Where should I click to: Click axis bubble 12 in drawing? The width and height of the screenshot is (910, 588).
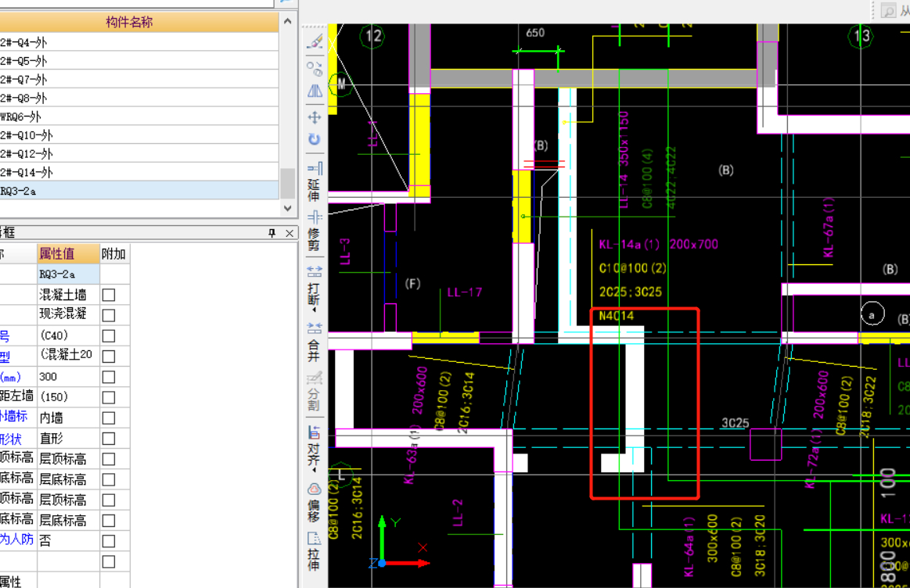tap(372, 36)
